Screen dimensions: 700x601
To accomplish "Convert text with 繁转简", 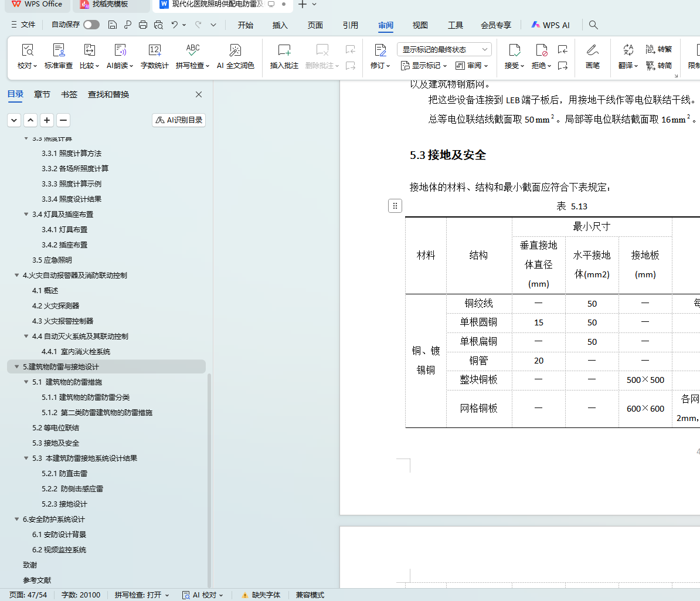I will (x=658, y=66).
